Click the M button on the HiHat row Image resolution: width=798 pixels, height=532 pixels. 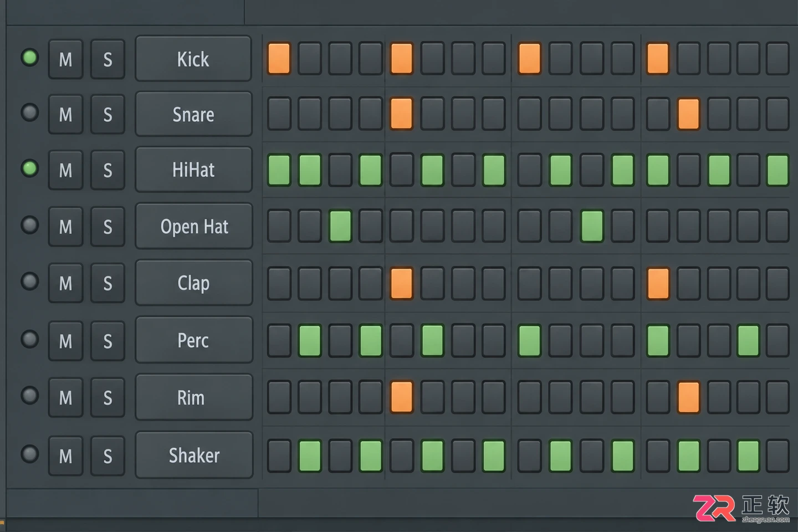(x=65, y=170)
